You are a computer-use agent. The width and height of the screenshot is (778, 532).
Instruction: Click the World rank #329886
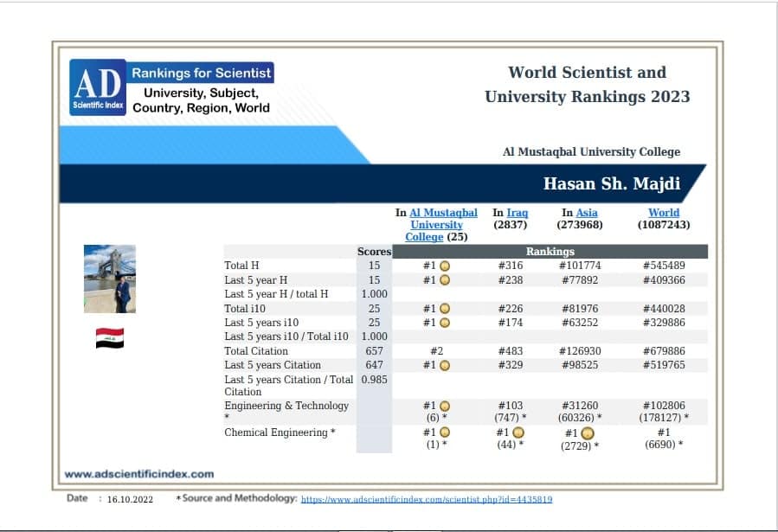pyautogui.click(x=664, y=323)
